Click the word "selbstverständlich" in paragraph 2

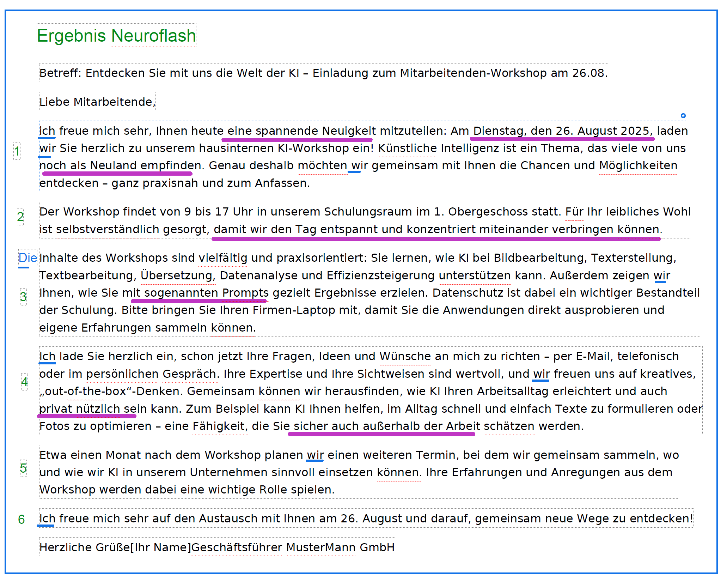click(108, 229)
